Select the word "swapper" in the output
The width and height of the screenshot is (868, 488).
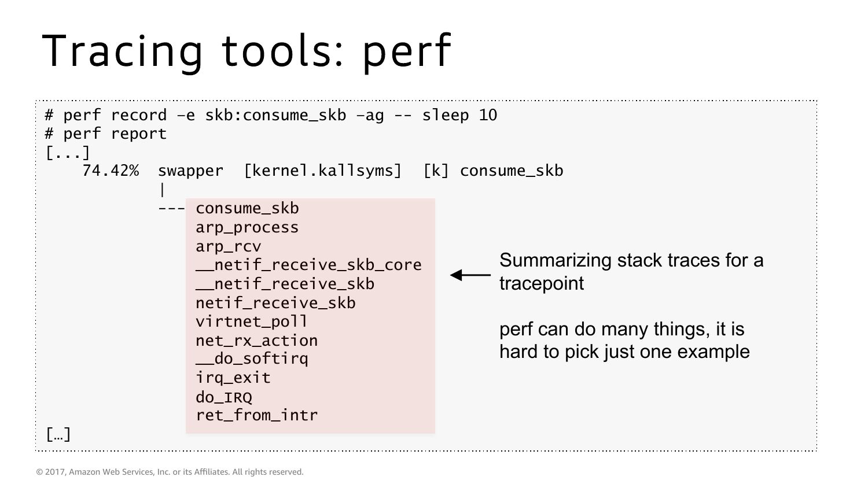pos(190,171)
